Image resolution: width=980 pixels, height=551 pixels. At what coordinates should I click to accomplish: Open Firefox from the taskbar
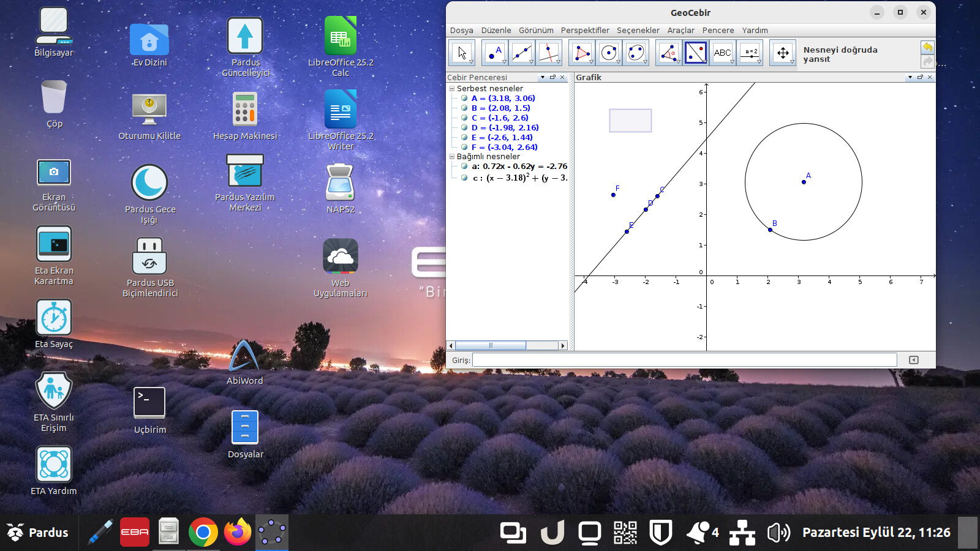[237, 533]
